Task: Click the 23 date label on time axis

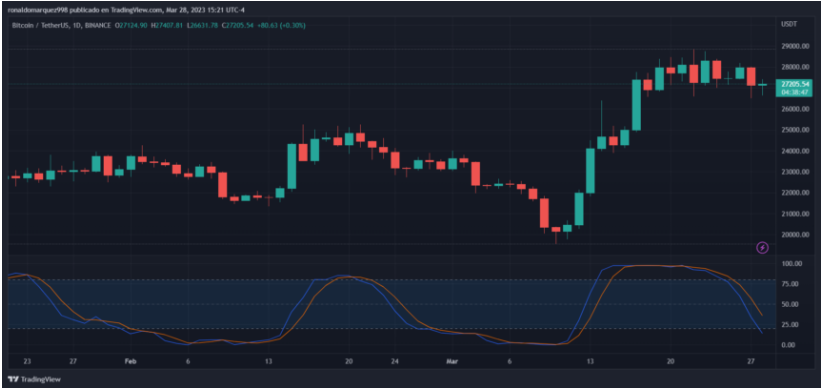Action: [27, 361]
